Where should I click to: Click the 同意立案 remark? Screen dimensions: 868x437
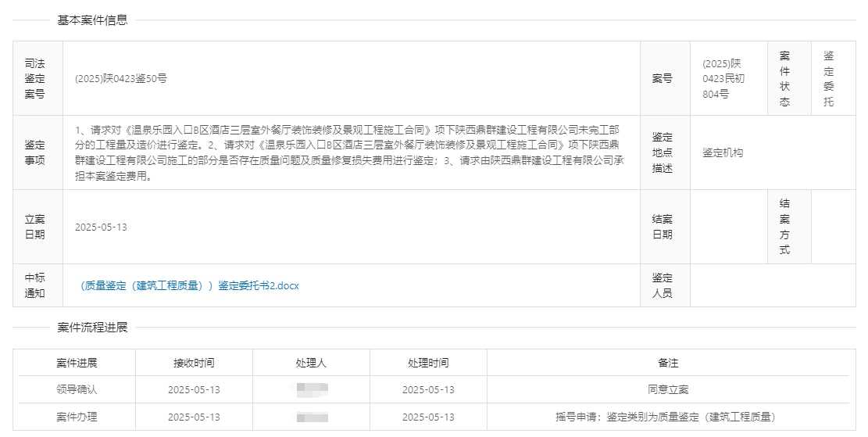click(668, 390)
